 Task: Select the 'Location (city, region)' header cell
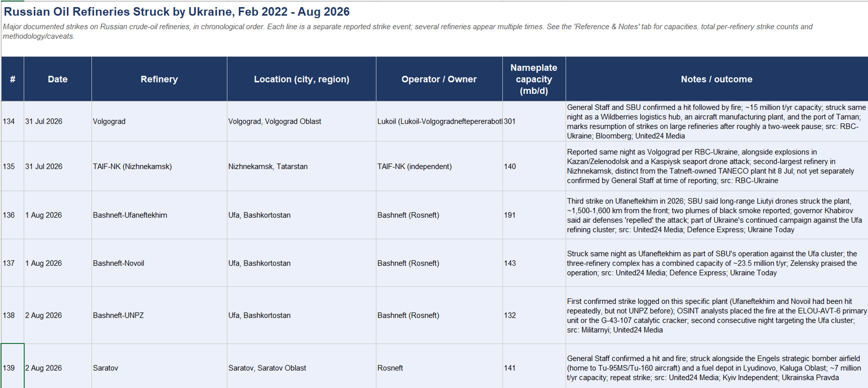click(x=302, y=79)
